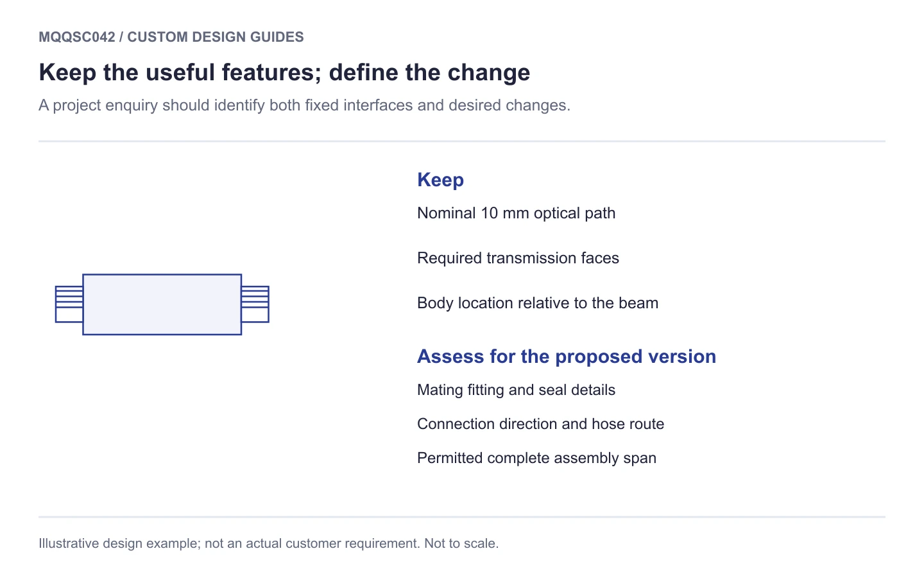The image size is (924, 578).
Task: Click the upper horizontal divider line
Action: coord(462,141)
